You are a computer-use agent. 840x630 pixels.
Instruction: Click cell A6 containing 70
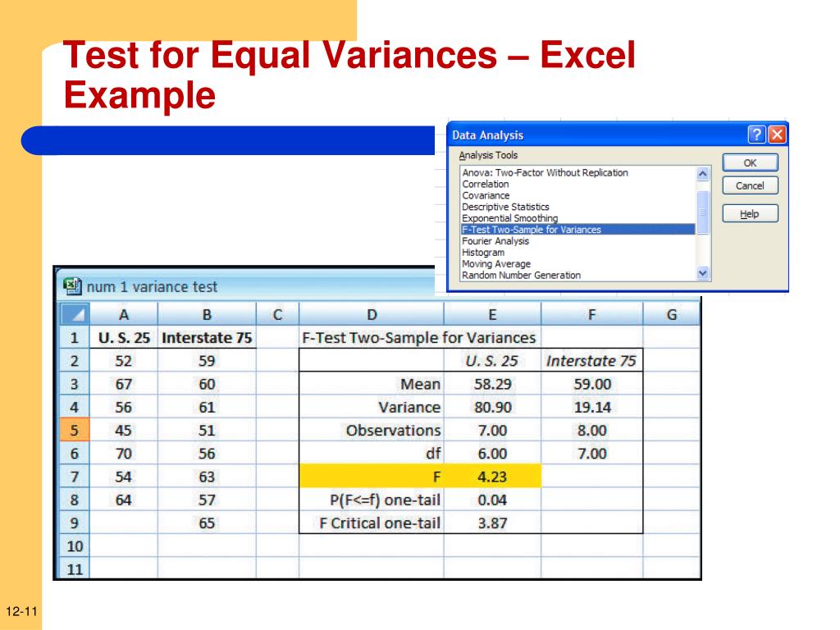124,453
